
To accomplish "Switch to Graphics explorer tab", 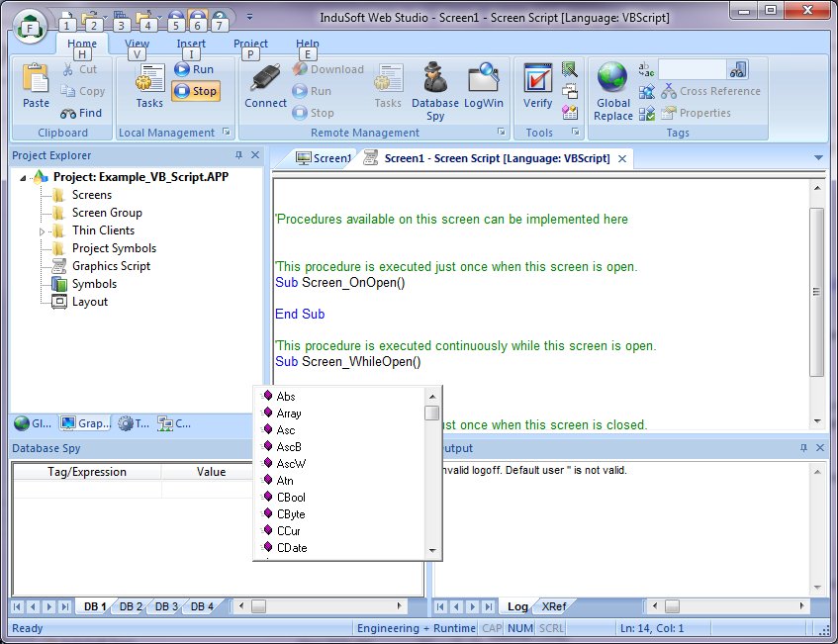I will point(84,423).
